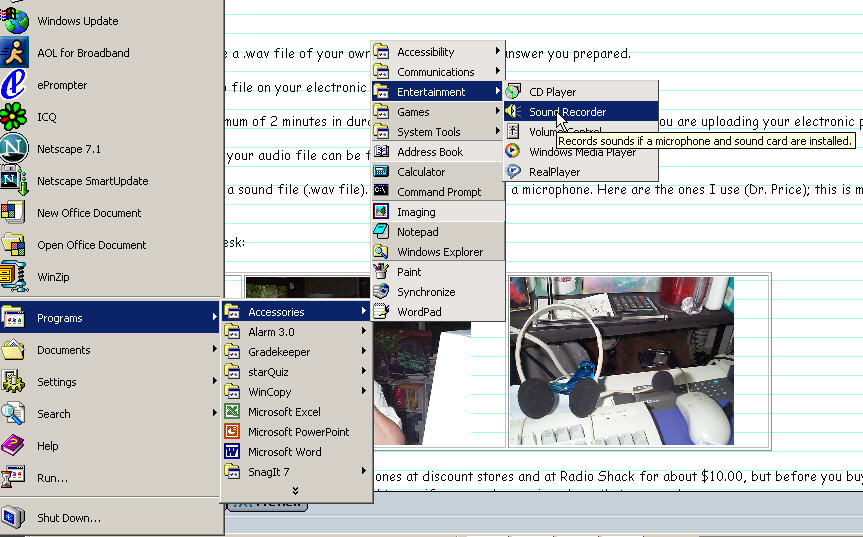Click the Netscape 7.1 icon
The image size is (863, 537).
click(x=14, y=149)
